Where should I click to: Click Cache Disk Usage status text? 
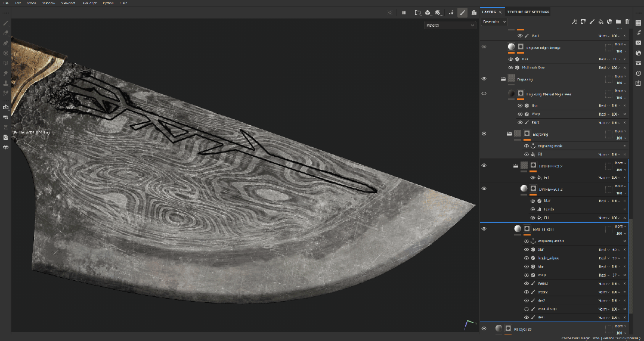point(580,338)
